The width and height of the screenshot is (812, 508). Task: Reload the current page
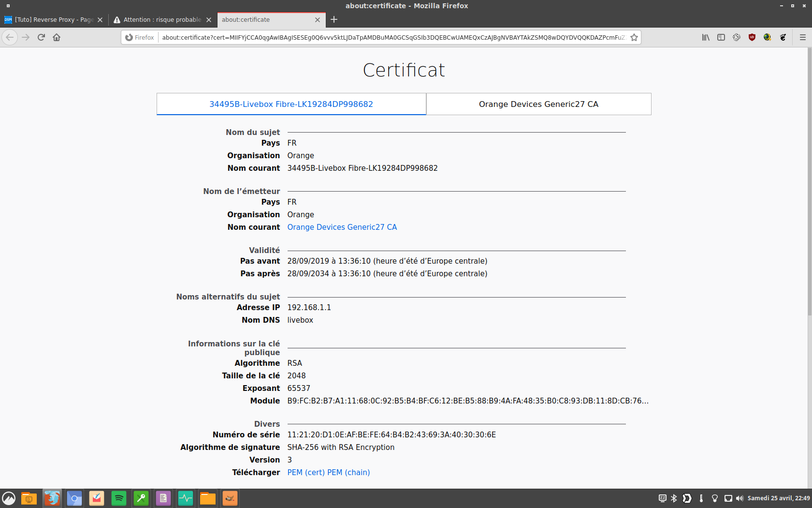pos(41,37)
